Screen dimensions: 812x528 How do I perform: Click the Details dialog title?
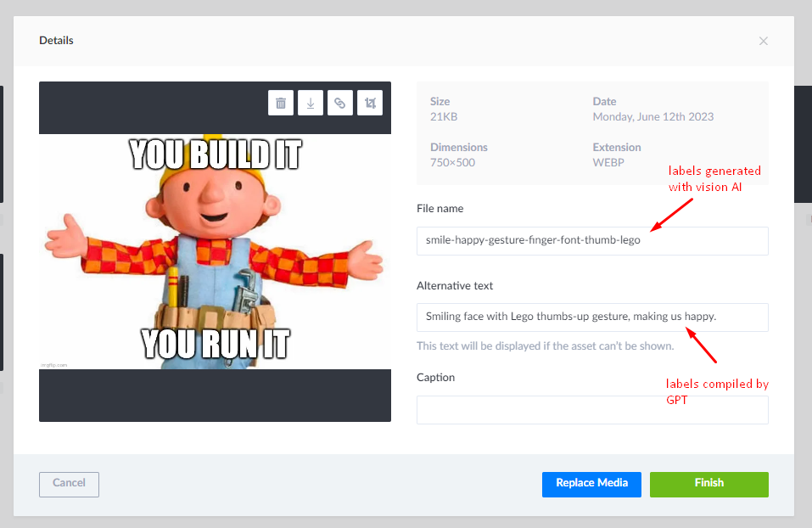pyautogui.click(x=57, y=41)
